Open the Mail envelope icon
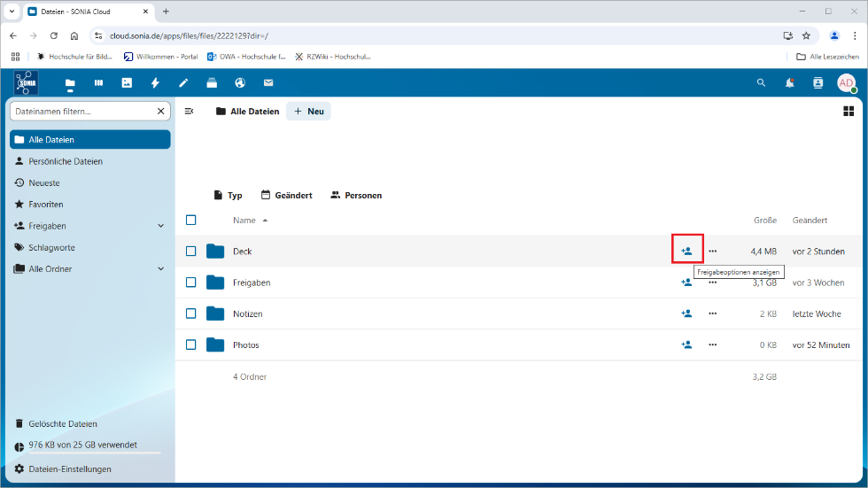 coord(267,83)
